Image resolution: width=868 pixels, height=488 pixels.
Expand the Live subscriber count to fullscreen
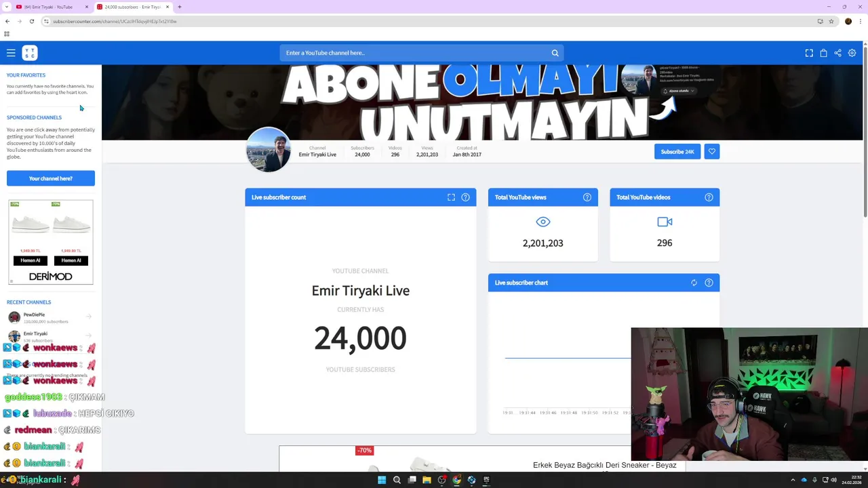[451, 197]
